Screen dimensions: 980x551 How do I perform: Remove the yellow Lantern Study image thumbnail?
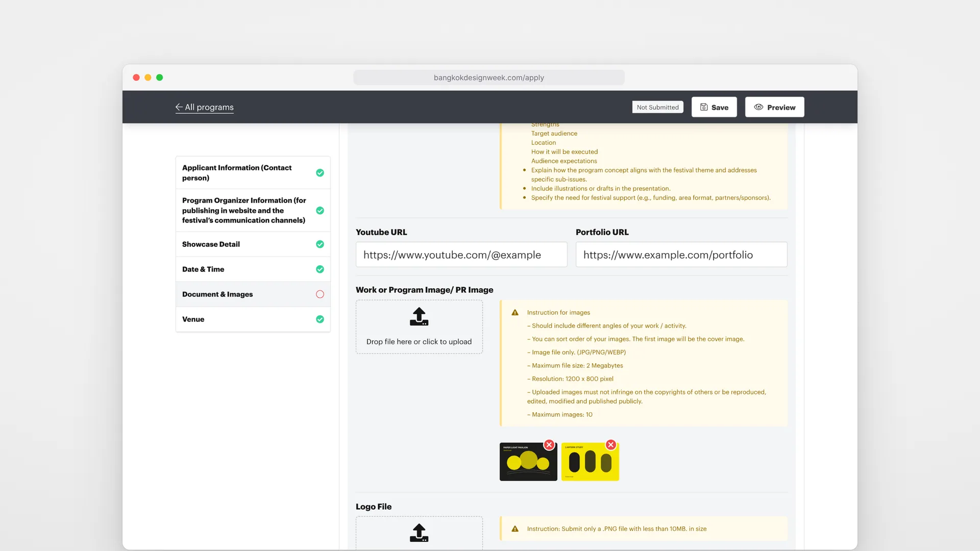(611, 445)
